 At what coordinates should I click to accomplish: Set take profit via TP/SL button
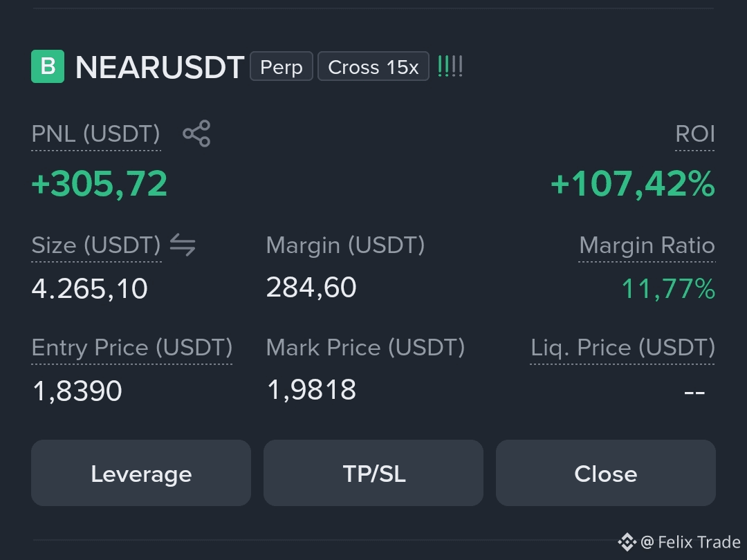(373, 473)
